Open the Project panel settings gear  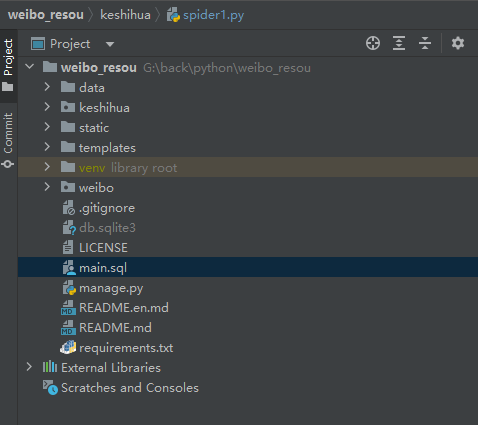[x=458, y=43]
